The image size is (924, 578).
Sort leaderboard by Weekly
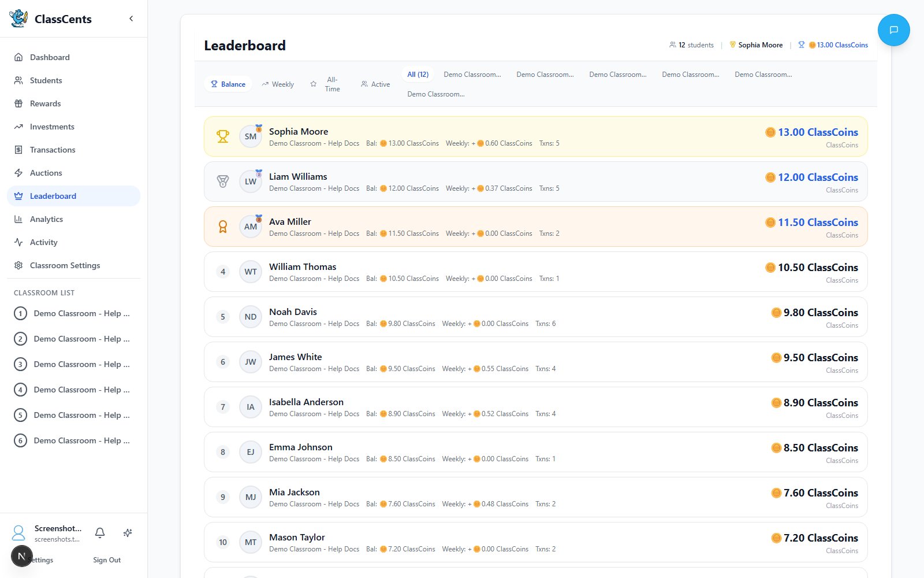tap(278, 84)
